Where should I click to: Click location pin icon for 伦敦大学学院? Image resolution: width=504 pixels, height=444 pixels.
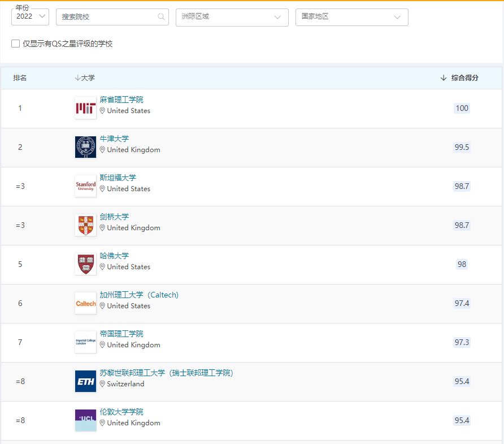tap(102, 423)
